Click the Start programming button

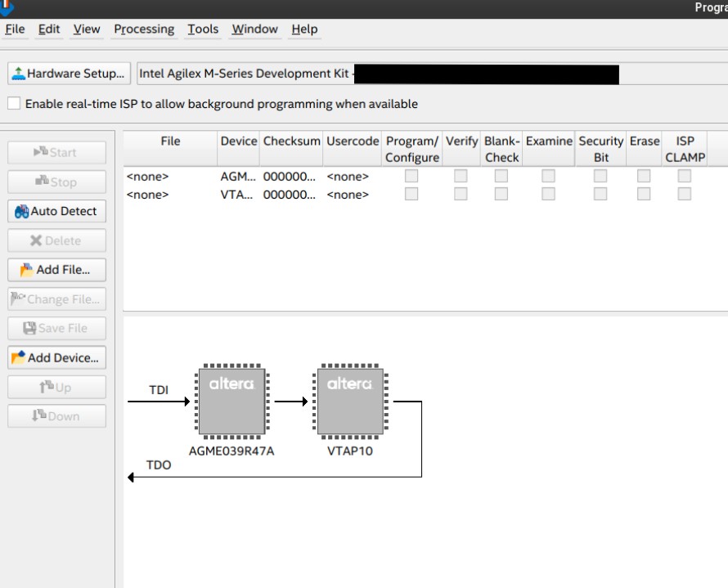coord(56,152)
